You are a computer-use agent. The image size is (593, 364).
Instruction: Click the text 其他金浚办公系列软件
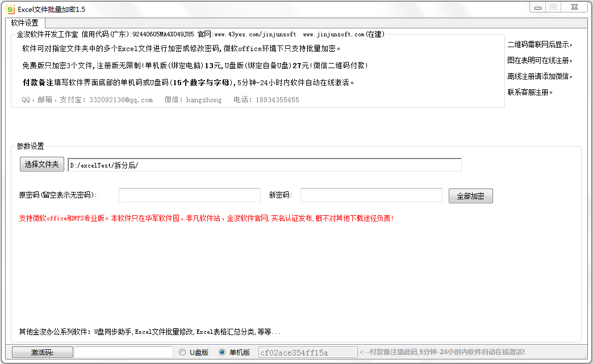coord(53,332)
